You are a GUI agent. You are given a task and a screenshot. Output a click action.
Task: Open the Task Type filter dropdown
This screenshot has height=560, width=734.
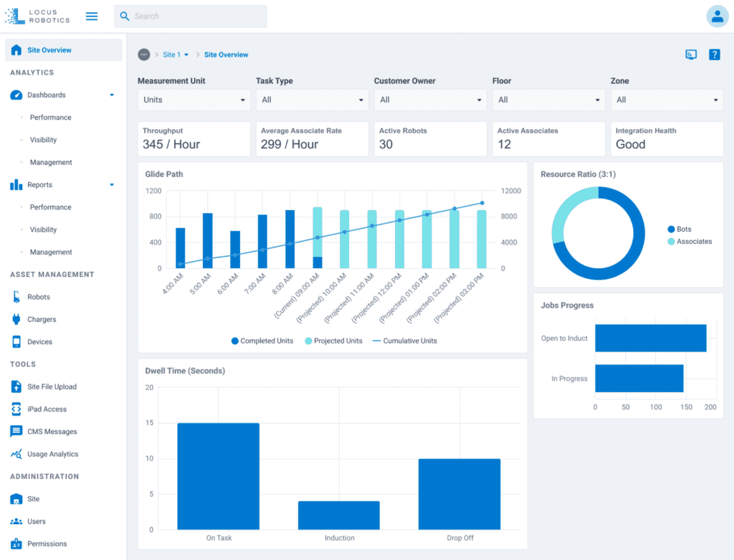(312, 100)
